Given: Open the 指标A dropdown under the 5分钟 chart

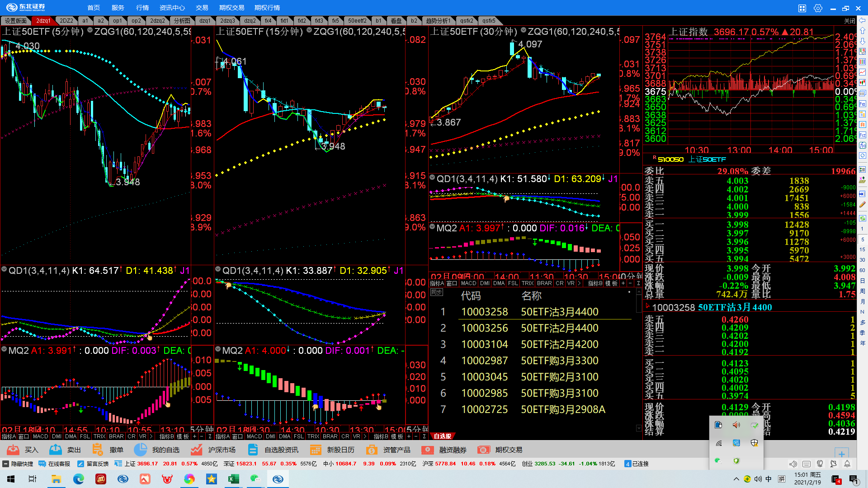Looking at the screenshot, I should 9,436.
